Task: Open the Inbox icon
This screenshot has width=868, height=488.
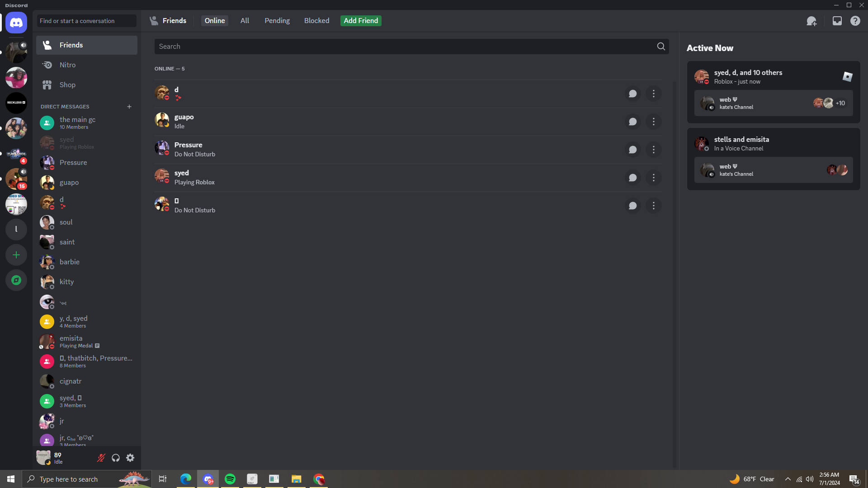Action: pyautogui.click(x=837, y=21)
